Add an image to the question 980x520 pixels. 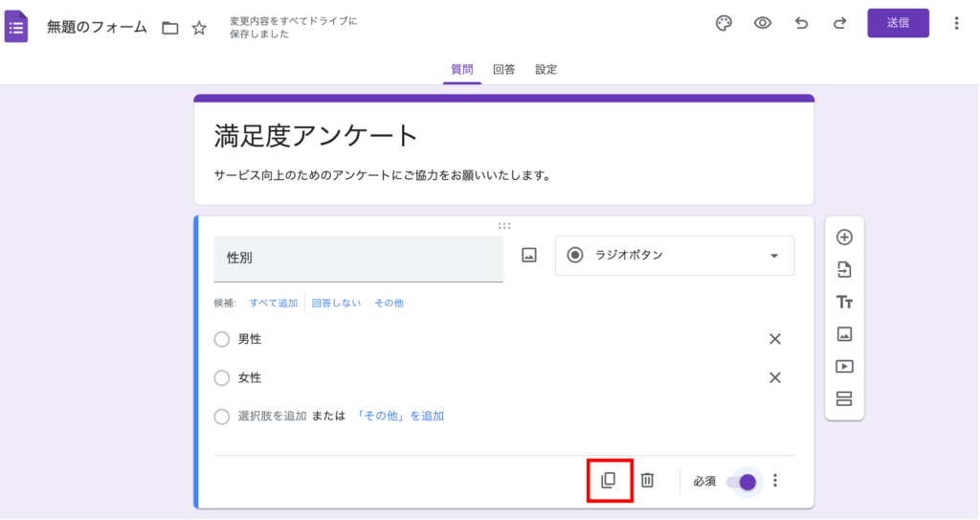(x=528, y=256)
